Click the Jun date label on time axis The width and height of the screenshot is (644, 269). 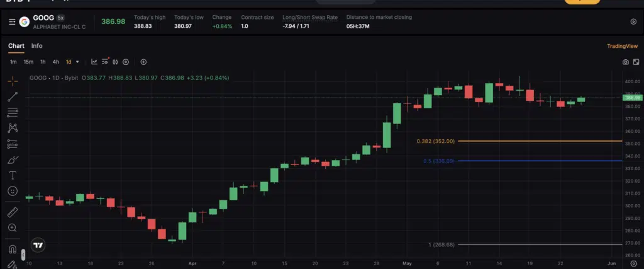click(x=611, y=263)
